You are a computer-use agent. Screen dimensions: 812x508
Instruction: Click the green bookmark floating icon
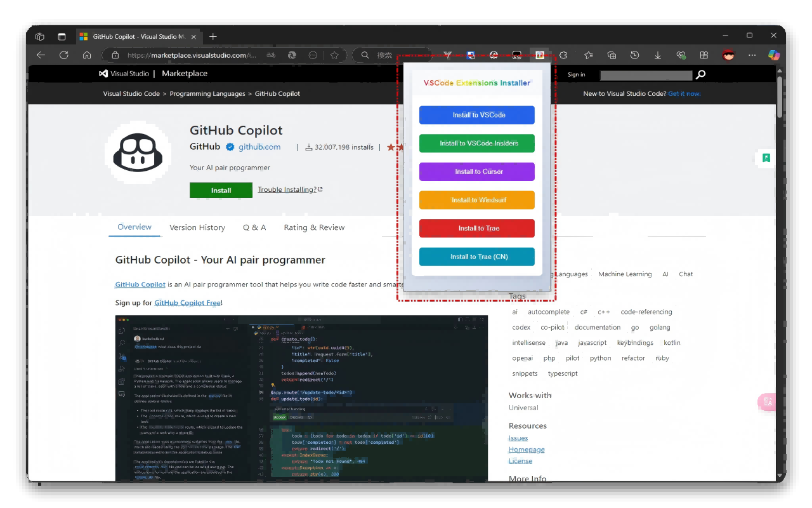click(x=766, y=157)
